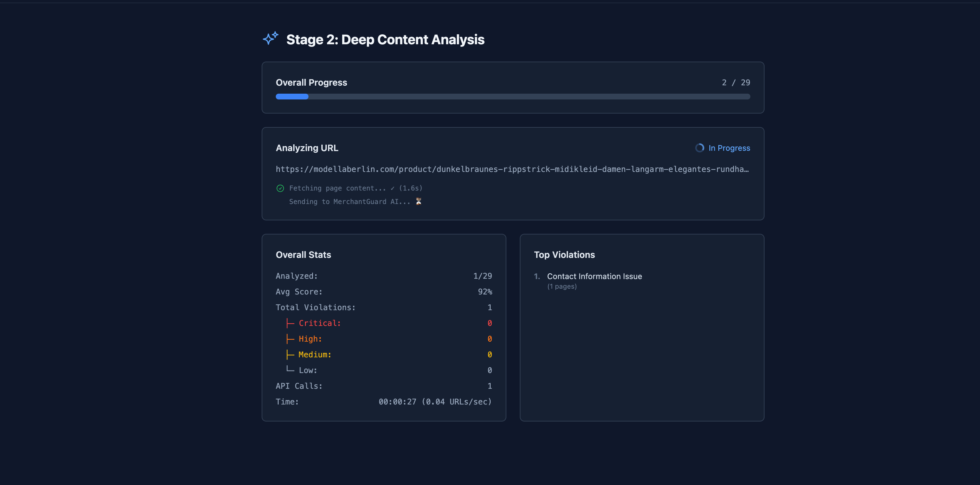Click the Critical severity branch marker
The image size is (980, 485).
pos(290,323)
